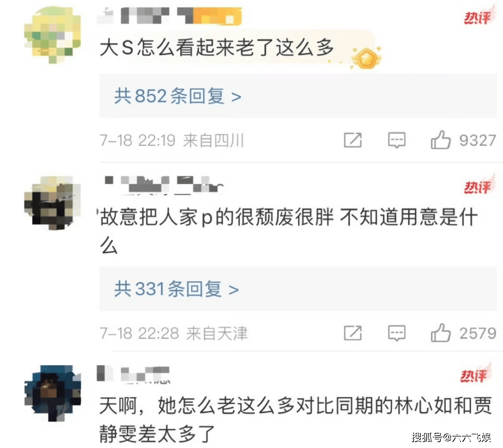Screen dimensions: 503x448
Task: Open third commenter's blue avatar
Action: click(x=53, y=393)
